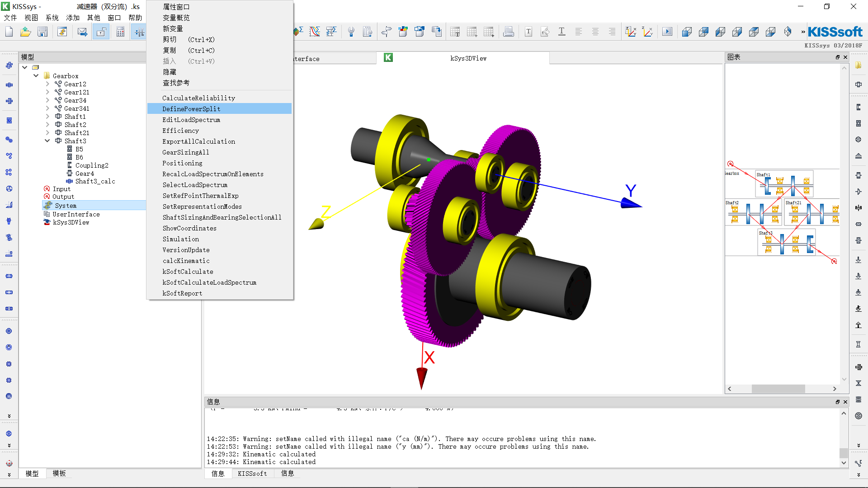Save the model with the floppy disk icon
The image size is (868, 488).
click(42, 32)
